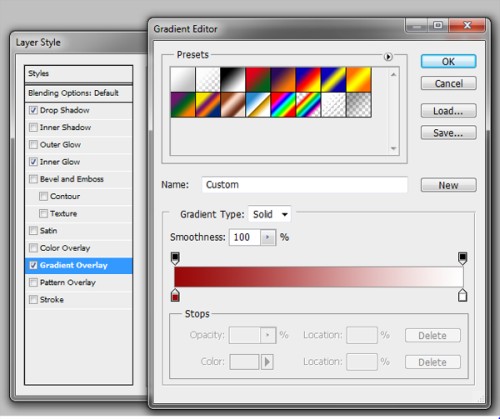The width and height of the screenshot is (500, 419).
Task: Open the Smoothness percentage slider arrow
Action: point(268,237)
